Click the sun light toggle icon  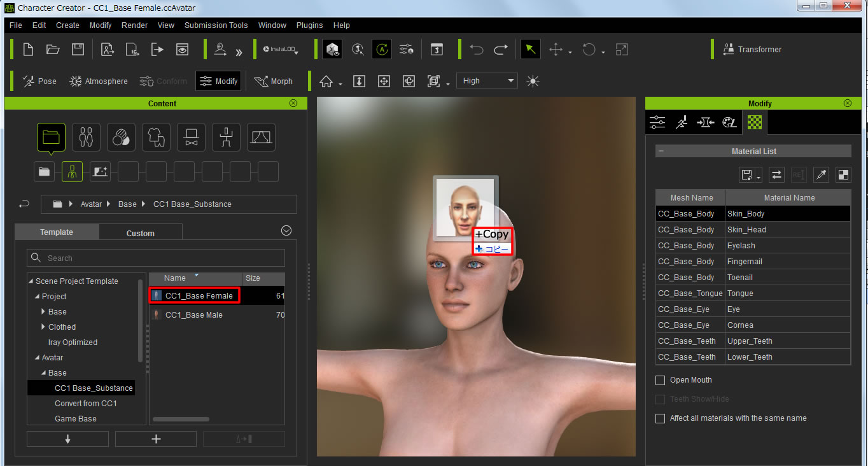click(533, 81)
